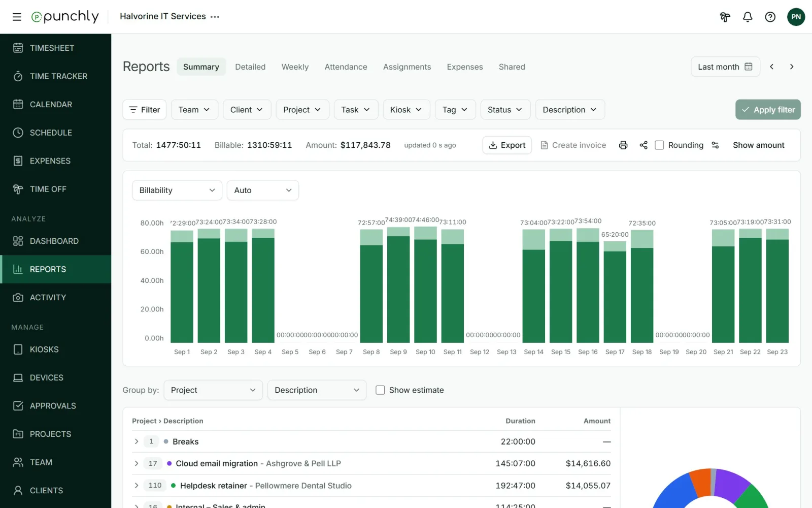Open the Auto interval dropdown
The image size is (812, 508).
click(x=263, y=190)
